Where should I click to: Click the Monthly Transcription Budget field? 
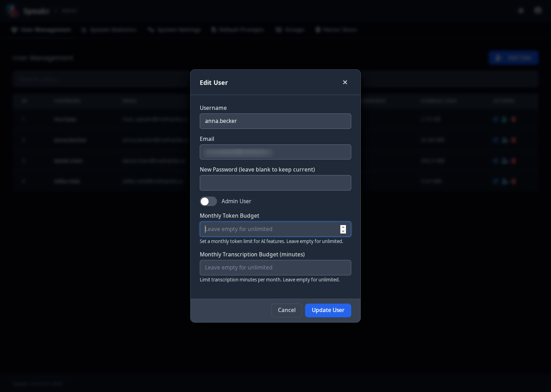[275, 268]
